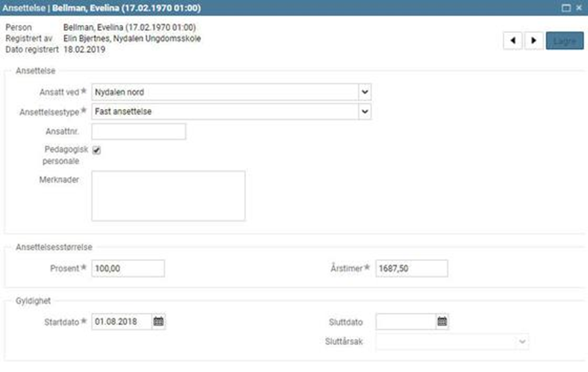Focus the Merknader text area
The image size is (588, 372).
point(168,196)
